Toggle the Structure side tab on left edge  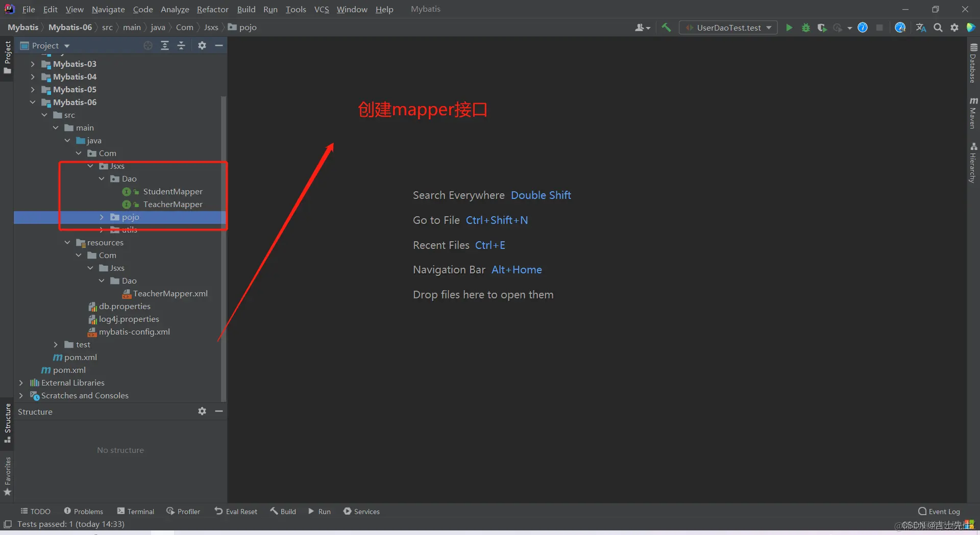click(x=8, y=423)
